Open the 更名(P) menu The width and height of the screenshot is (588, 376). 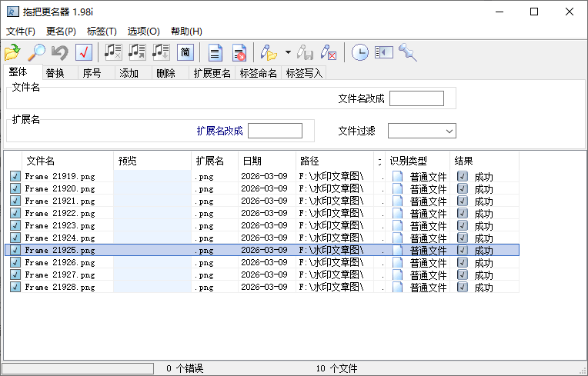coord(61,31)
